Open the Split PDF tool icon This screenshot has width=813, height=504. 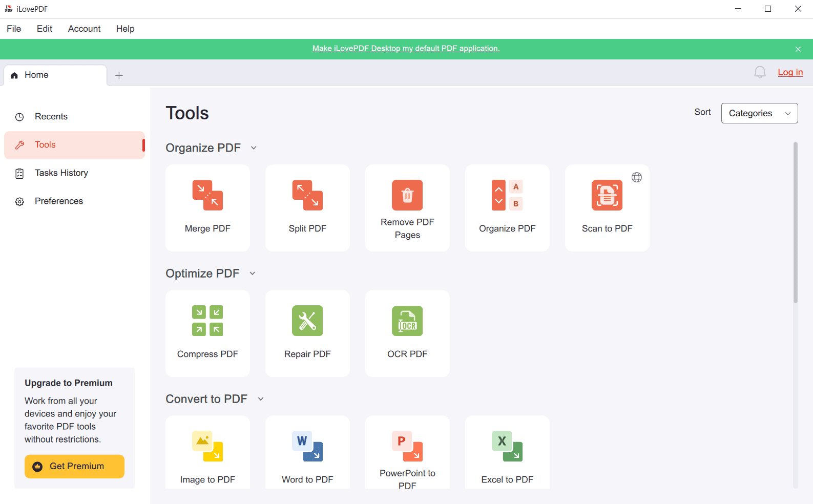(x=307, y=195)
